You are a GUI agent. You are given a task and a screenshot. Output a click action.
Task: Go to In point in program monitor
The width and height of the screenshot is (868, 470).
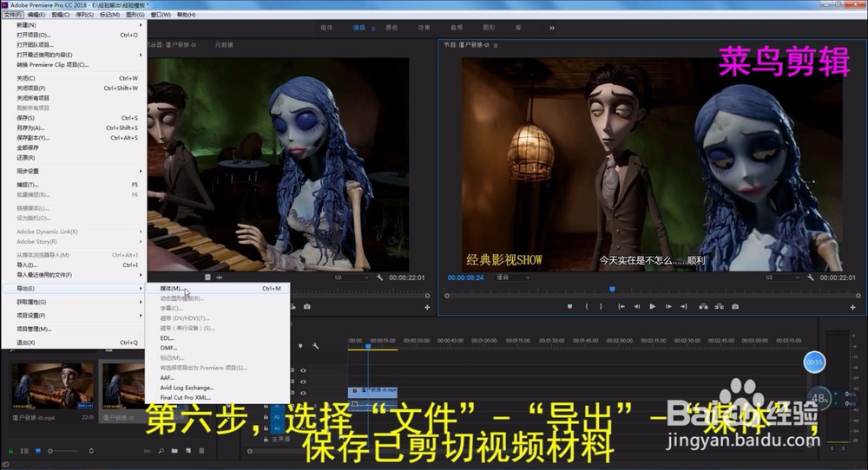[x=621, y=306]
